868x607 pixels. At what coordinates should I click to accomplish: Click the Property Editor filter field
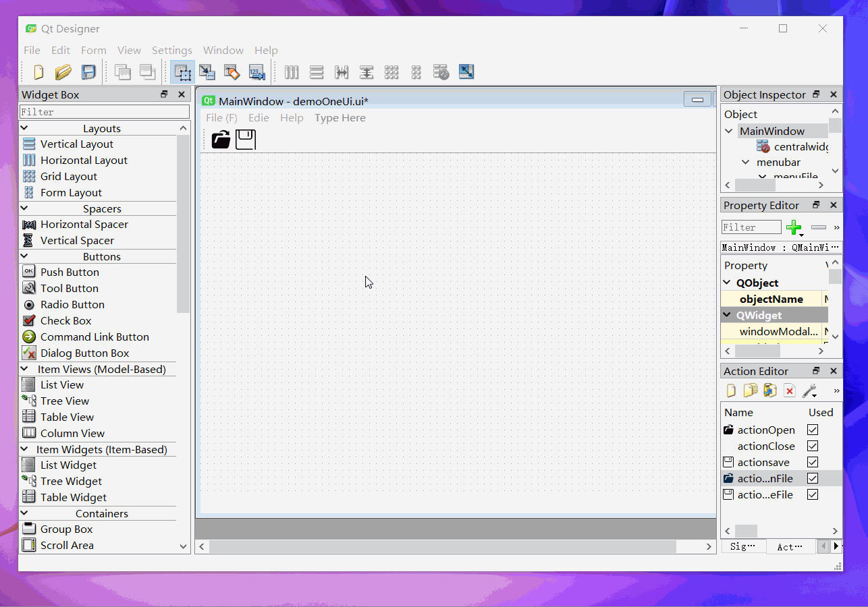(x=751, y=227)
